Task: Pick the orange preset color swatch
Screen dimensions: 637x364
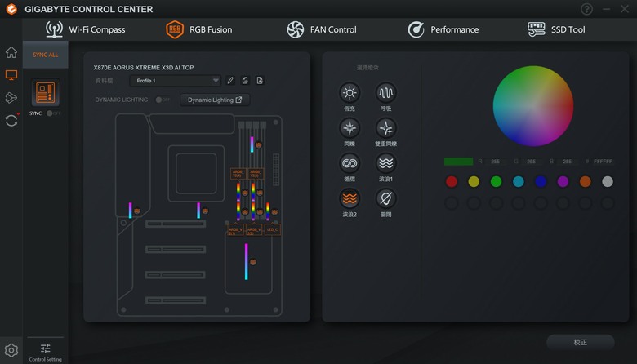Action: pos(586,181)
